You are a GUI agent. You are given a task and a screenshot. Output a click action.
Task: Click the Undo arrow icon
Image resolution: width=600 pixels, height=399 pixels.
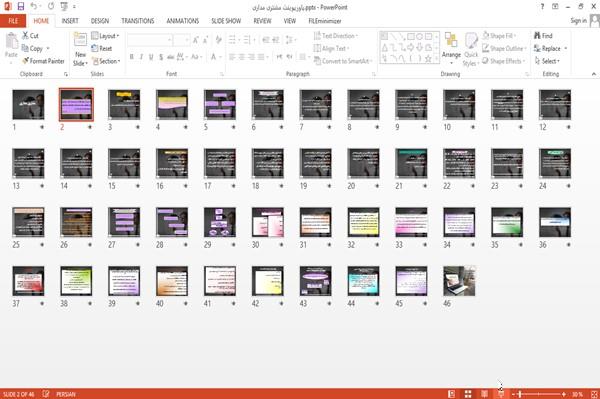point(34,7)
